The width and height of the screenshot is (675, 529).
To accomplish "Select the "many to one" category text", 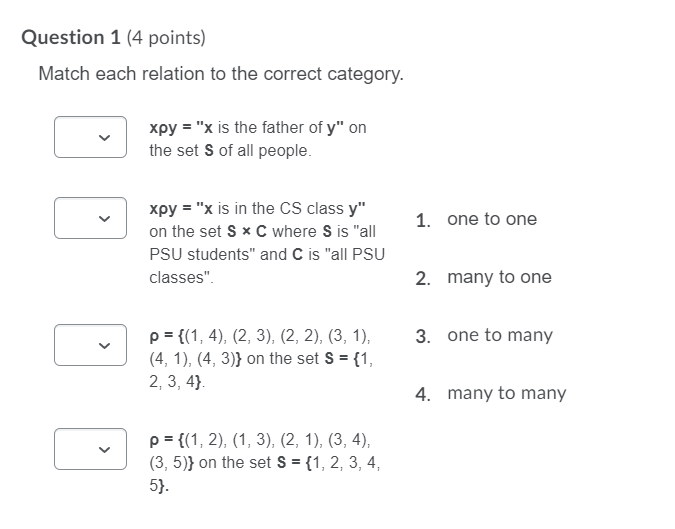I will (499, 277).
